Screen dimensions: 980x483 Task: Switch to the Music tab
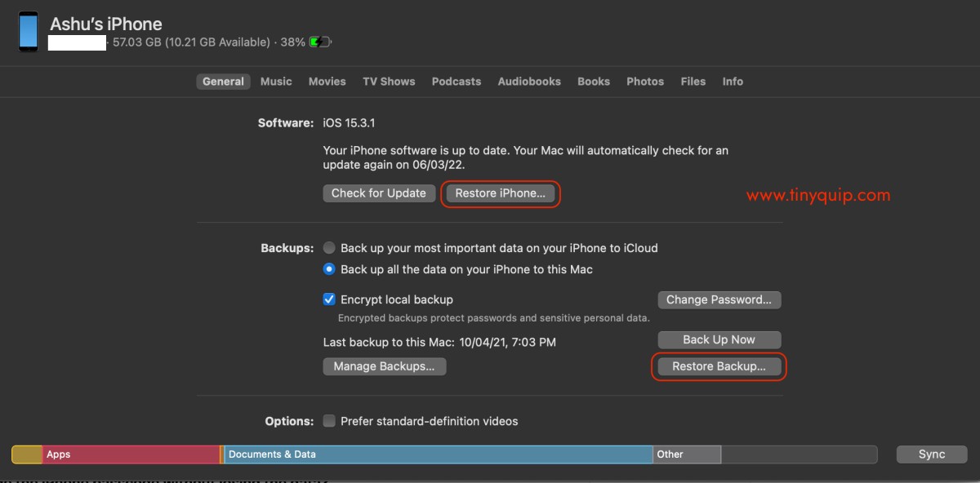click(x=276, y=82)
